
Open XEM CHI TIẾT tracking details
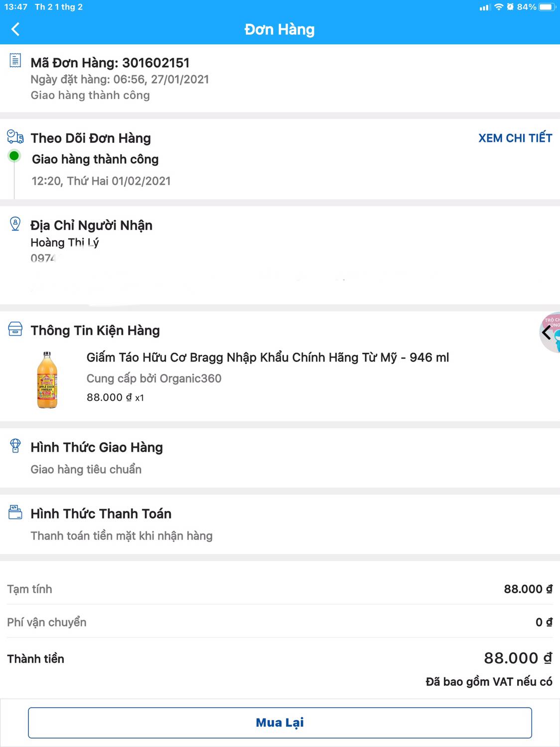[514, 138]
